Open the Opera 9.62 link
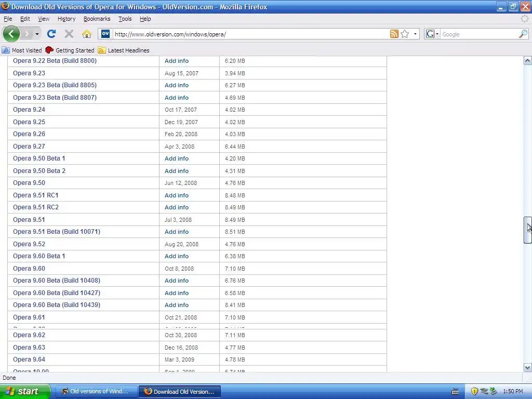The image size is (532, 399). [29, 335]
